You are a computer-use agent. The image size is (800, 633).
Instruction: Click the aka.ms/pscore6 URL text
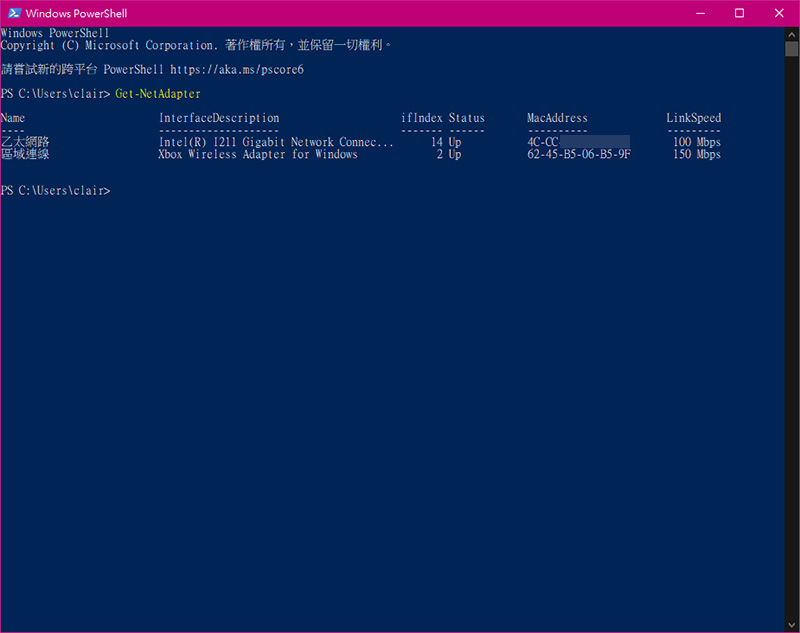(237, 69)
